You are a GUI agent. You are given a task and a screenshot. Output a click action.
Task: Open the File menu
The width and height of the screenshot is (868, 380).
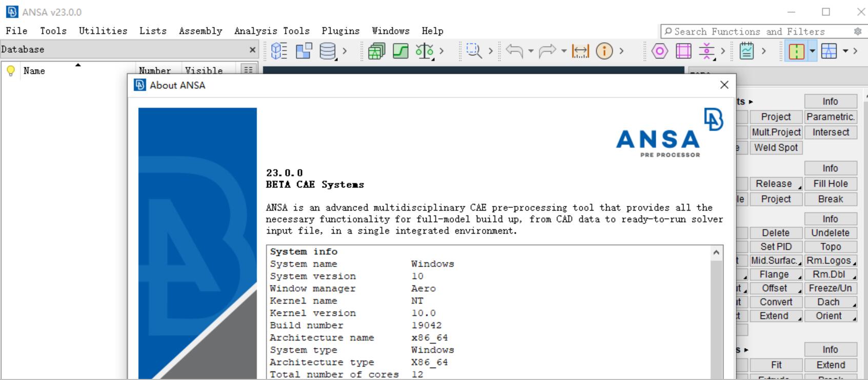click(x=16, y=31)
